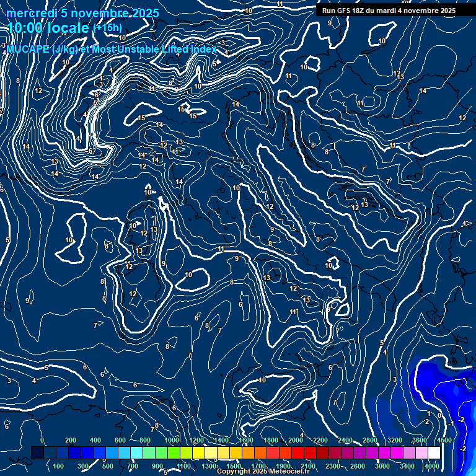Click the legend scale label "1600"
Viewport: 476px width, 476px height.
246,440
